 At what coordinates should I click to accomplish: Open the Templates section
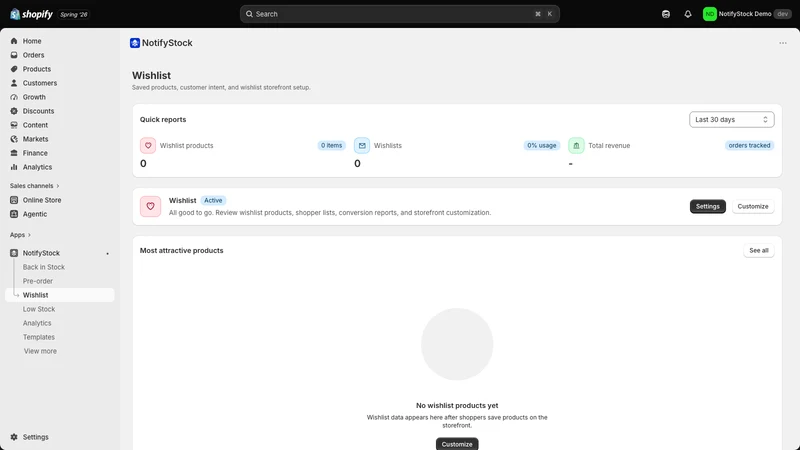click(39, 337)
